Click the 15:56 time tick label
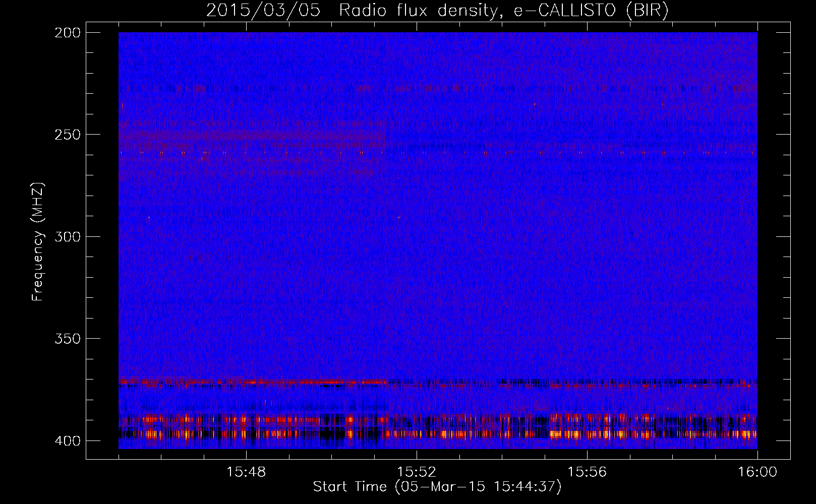This screenshot has width=816, height=504. click(587, 472)
